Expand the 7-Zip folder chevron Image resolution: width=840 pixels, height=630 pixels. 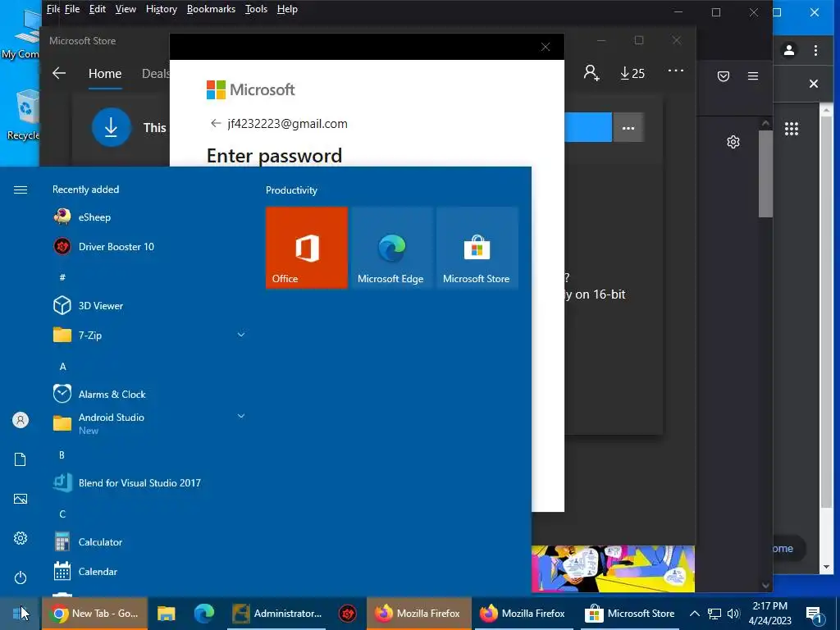[x=241, y=335]
